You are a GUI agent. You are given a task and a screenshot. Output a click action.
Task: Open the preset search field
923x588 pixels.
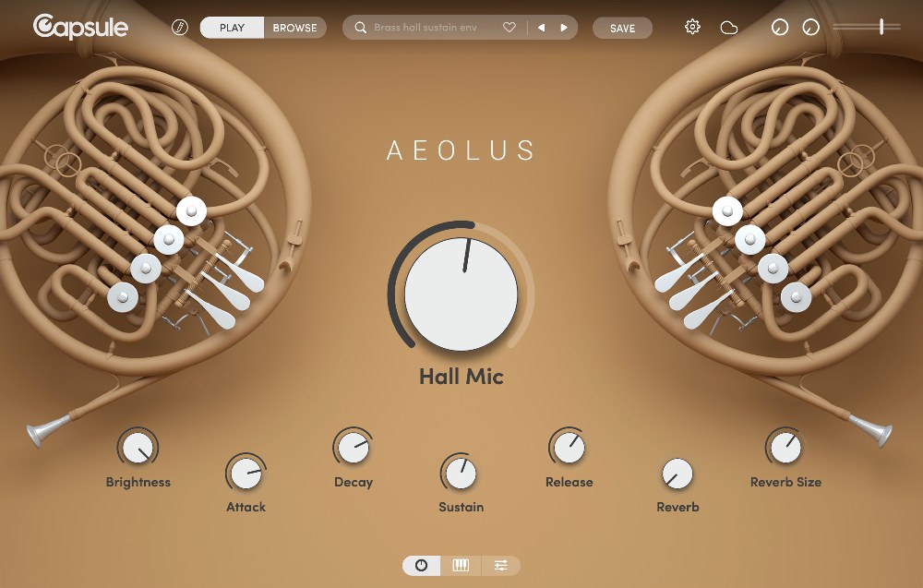click(x=425, y=28)
